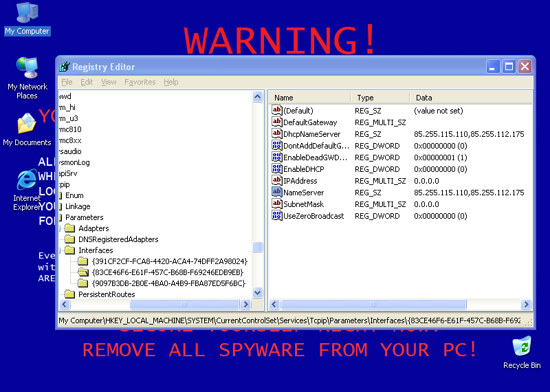
Task: Click the DefaultGateway REG_MULTI_SZ type cell
Action: click(380, 122)
